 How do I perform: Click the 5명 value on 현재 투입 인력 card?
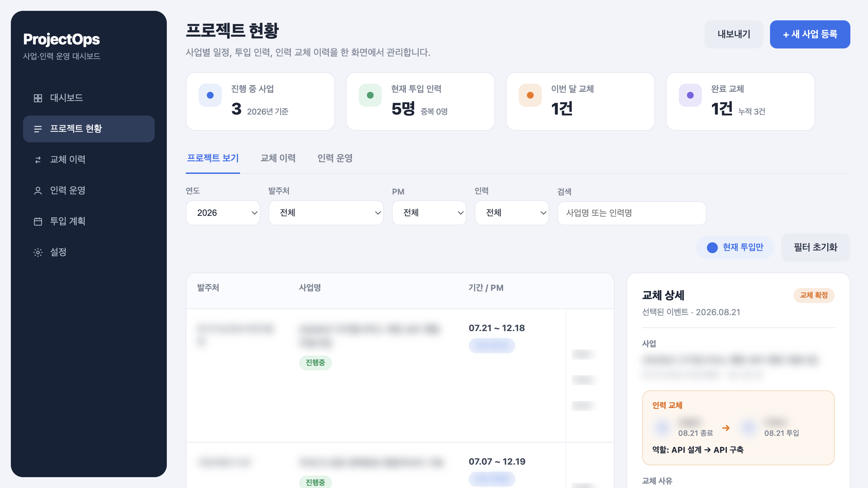(x=403, y=109)
